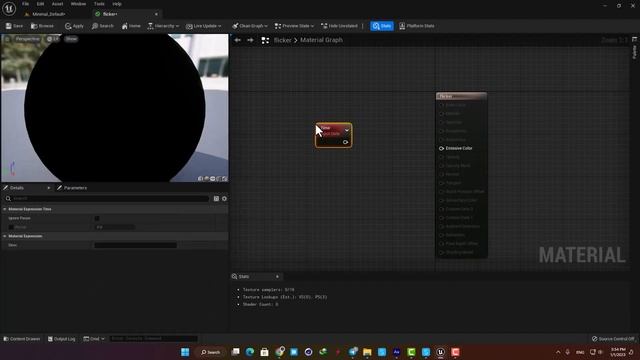The width and height of the screenshot is (640, 360).
Task: Open viewport options hamburger menu
Action: (7, 39)
